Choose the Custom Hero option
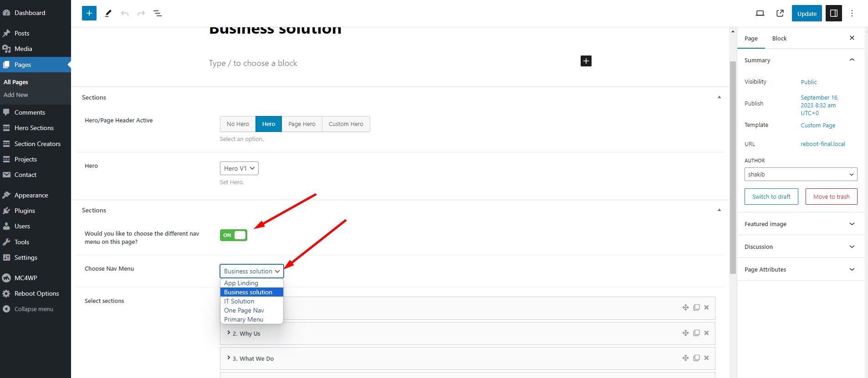868x378 pixels. click(346, 124)
